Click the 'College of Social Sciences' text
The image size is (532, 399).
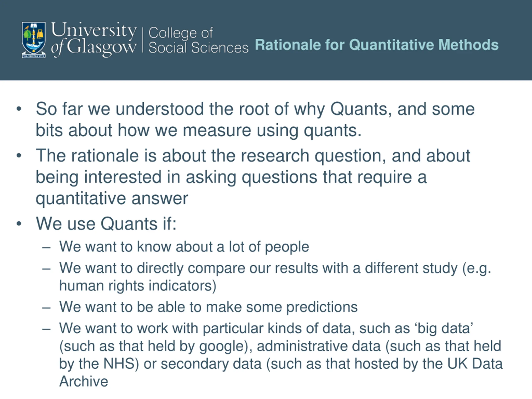click(198, 40)
